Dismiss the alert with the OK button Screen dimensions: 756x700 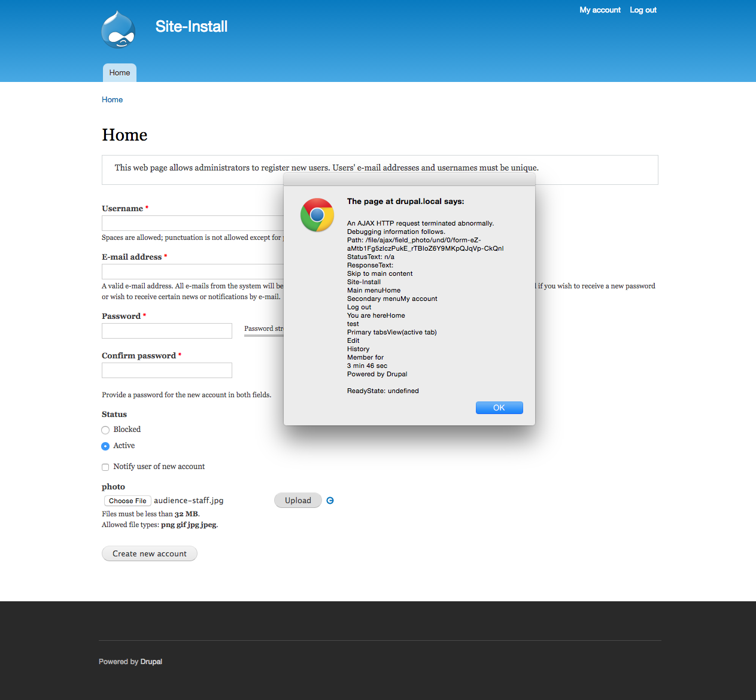coord(499,407)
